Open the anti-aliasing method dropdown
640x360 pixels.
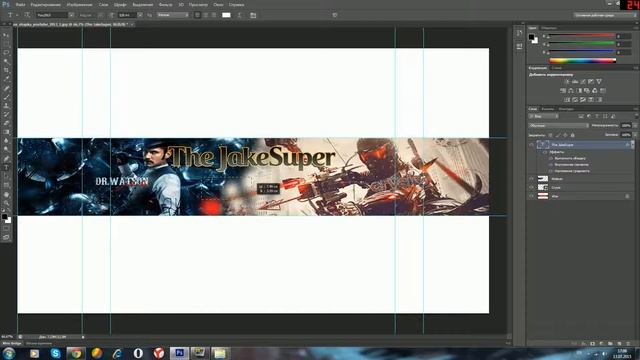pos(173,15)
